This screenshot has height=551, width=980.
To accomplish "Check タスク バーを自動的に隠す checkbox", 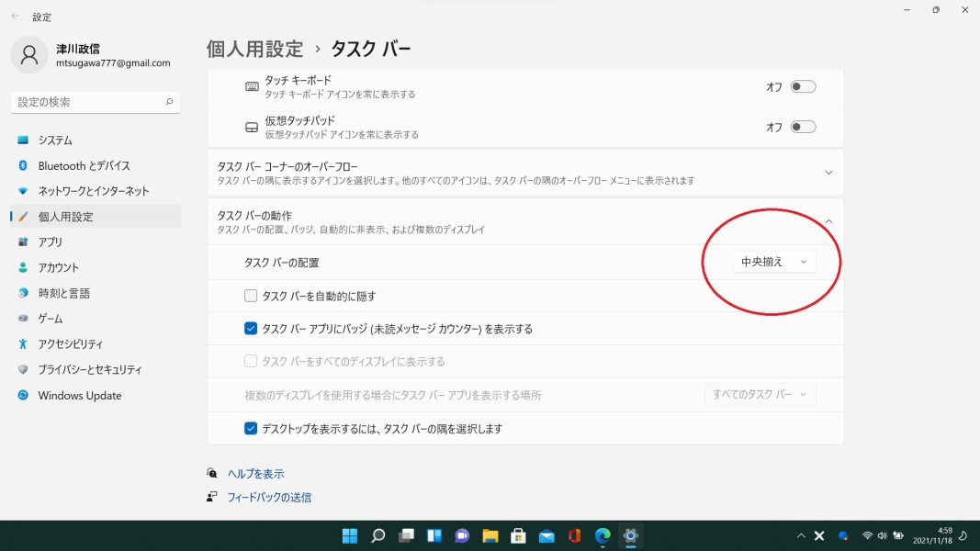I will 251,296.
